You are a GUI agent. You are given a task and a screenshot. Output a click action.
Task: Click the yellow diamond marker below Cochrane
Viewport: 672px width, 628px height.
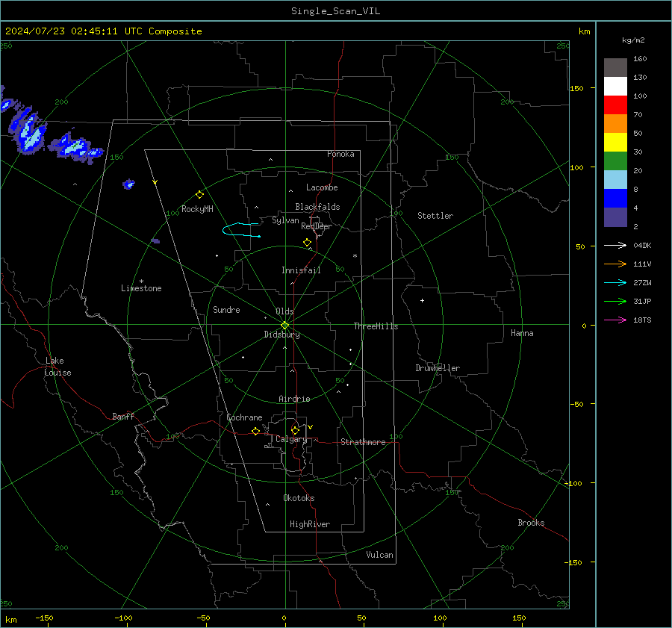pos(255,431)
